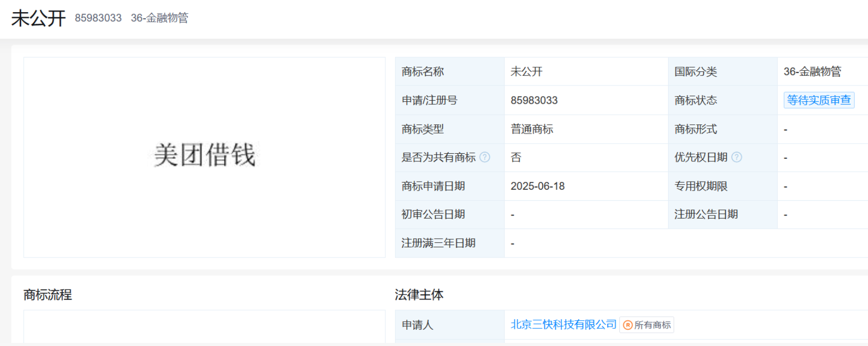Screen dimensions: 868x346
Task: Select the 85983033 number in the page header
Action: pos(98,18)
